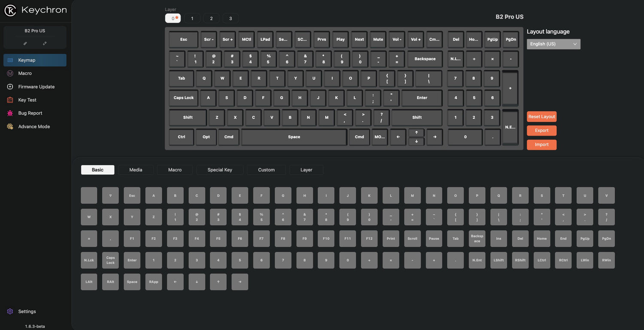The image size is (644, 330).
Task: Open the Special Key tab
Action: (220, 170)
